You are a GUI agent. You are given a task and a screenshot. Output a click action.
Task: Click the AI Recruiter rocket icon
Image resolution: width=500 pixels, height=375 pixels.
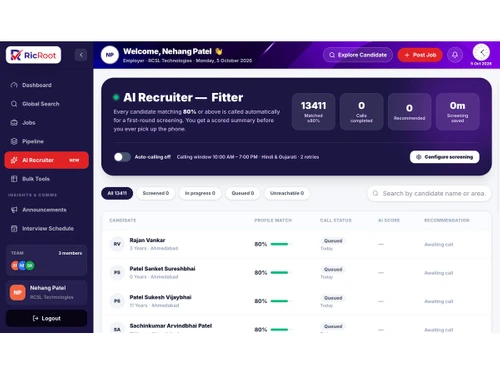tap(14, 160)
